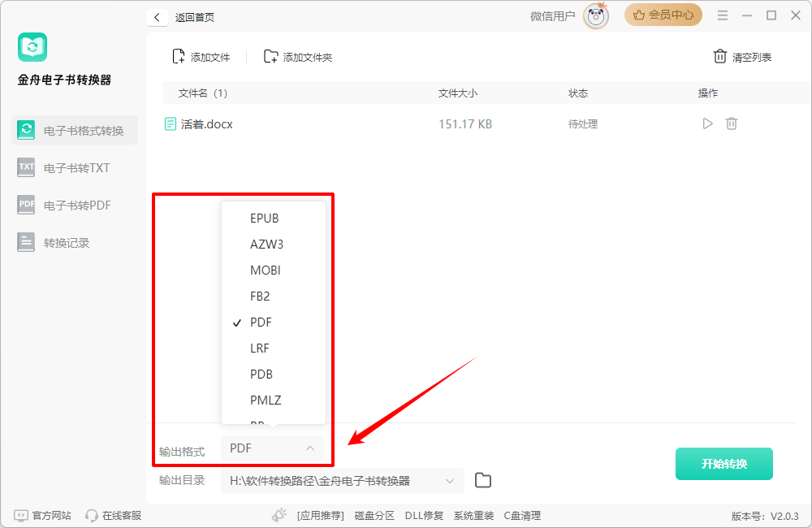Click the 输出格式 field label

click(182, 452)
